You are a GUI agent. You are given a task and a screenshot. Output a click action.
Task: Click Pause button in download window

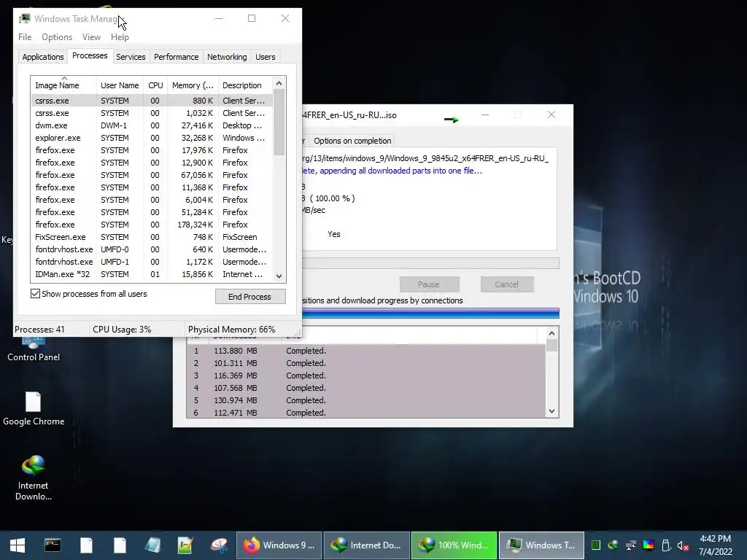429,284
